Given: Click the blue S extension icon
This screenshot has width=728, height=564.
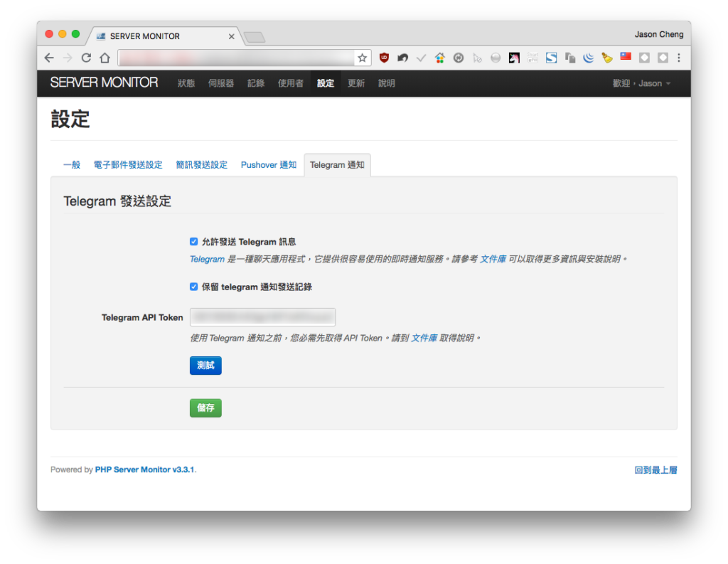Looking at the screenshot, I should click(551, 58).
